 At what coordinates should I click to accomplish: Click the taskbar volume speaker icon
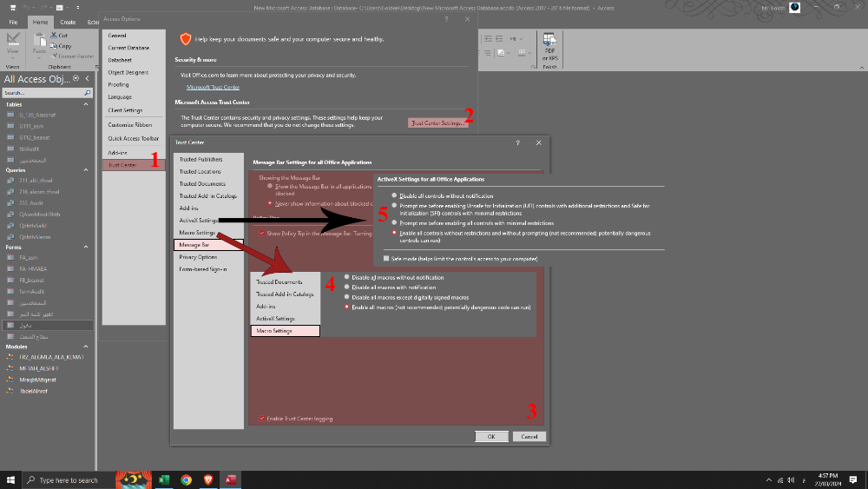pos(791,480)
